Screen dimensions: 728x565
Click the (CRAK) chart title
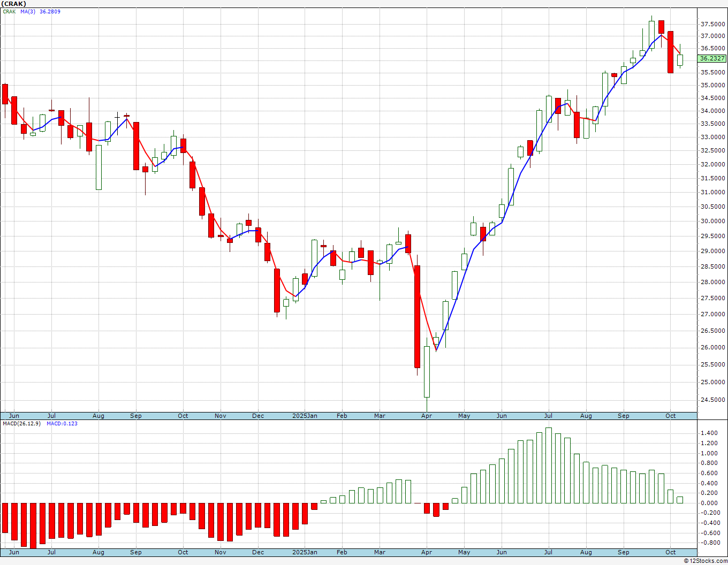14,4
